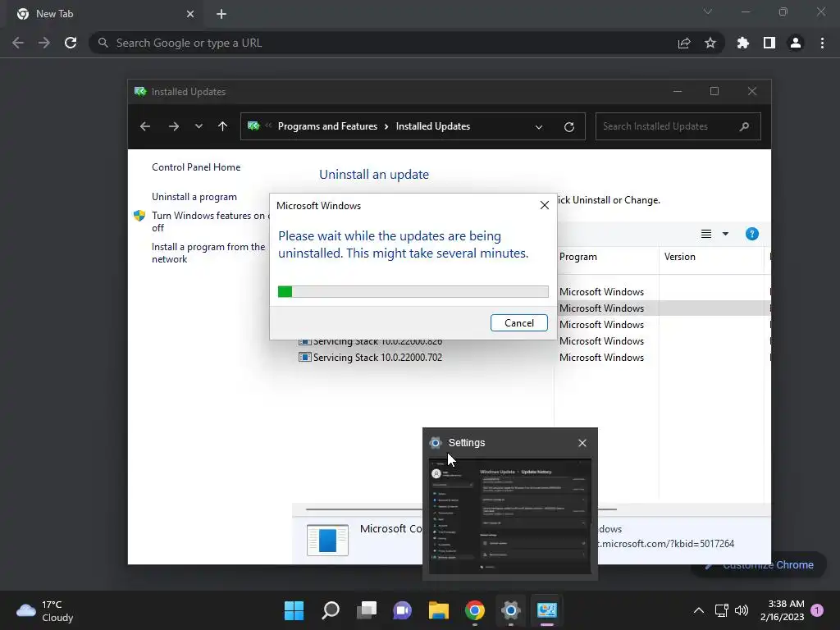The image size is (840, 630).
Task: Open Control Panel Home
Action: [196, 167]
